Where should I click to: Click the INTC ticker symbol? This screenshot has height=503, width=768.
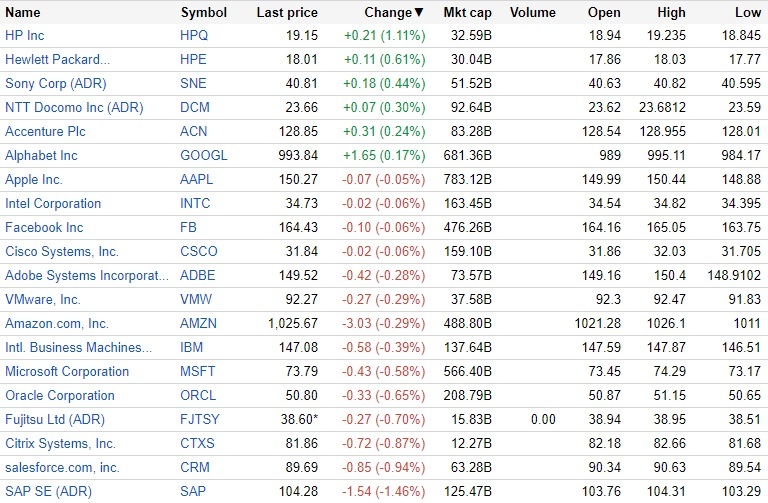coord(196,204)
